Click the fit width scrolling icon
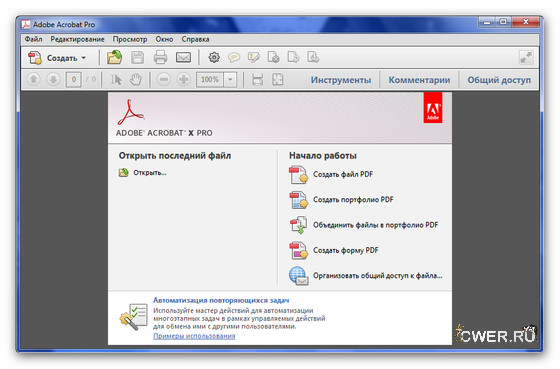 pyautogui.click(x=258, y=79)
